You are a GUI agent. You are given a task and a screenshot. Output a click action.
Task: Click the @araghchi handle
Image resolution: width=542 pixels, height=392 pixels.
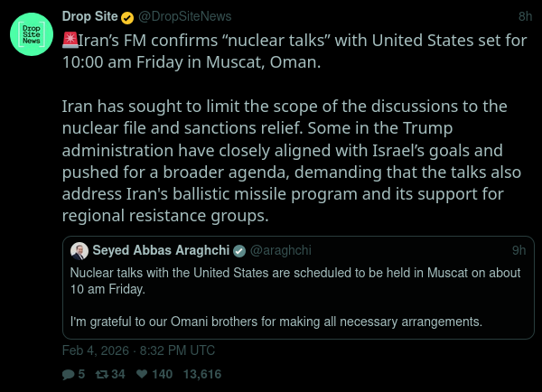[280, 250]
